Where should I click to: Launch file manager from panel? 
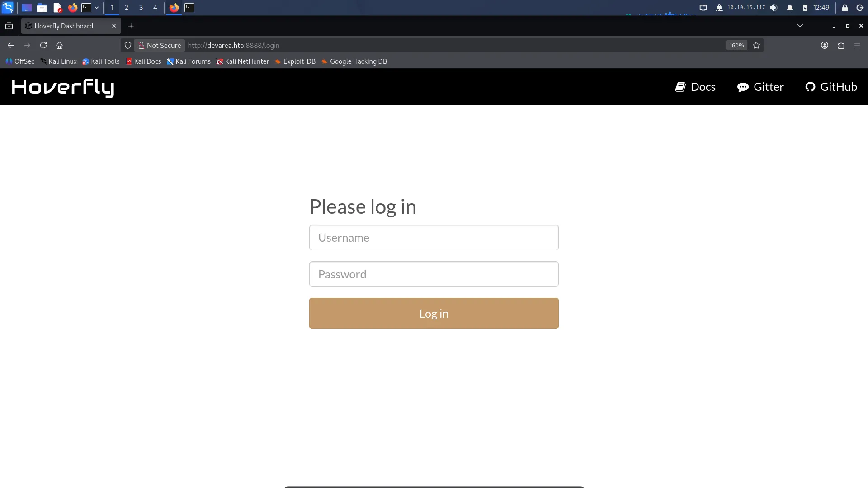tap(42, 8)
